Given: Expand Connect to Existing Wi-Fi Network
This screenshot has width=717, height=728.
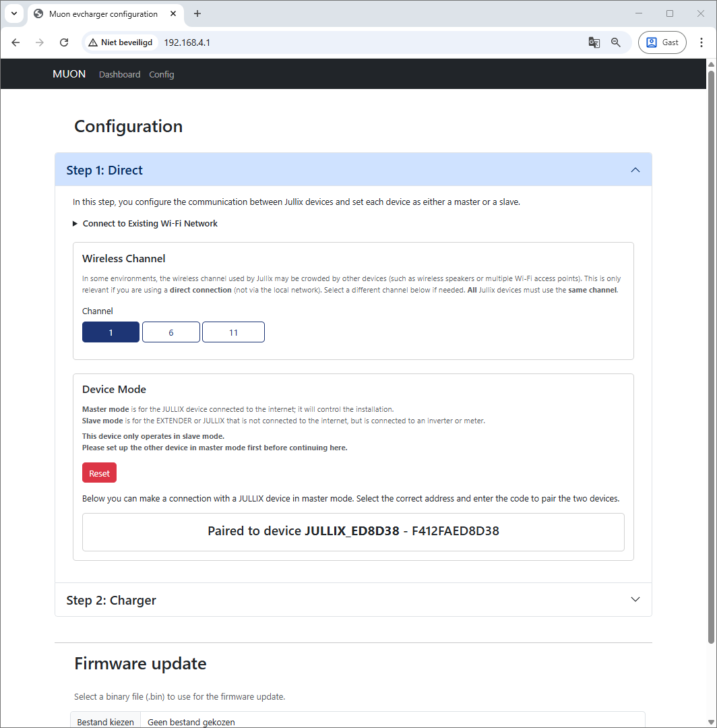Looking at the screenshot, I should tap(150, 224).
